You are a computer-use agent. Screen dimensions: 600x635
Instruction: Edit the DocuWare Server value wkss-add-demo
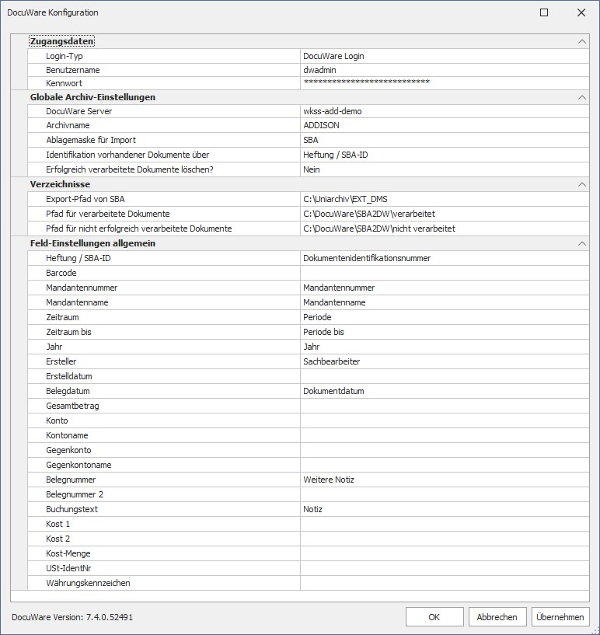pos(445,111)
